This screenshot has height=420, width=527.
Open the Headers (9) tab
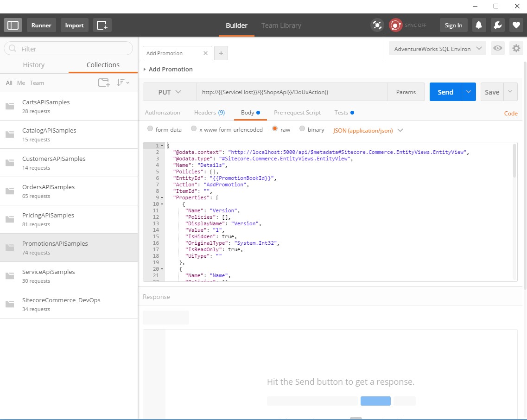click(x=210, y=113)
